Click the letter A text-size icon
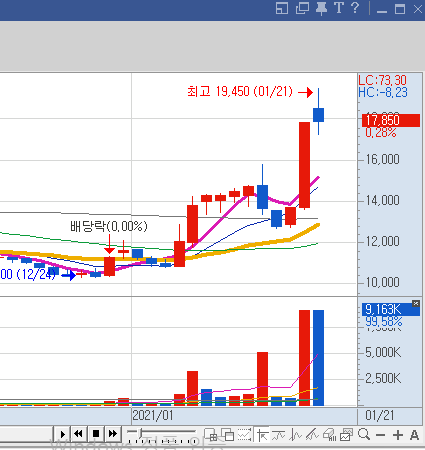Screen dimensions: 425x450 coord(414,435)
